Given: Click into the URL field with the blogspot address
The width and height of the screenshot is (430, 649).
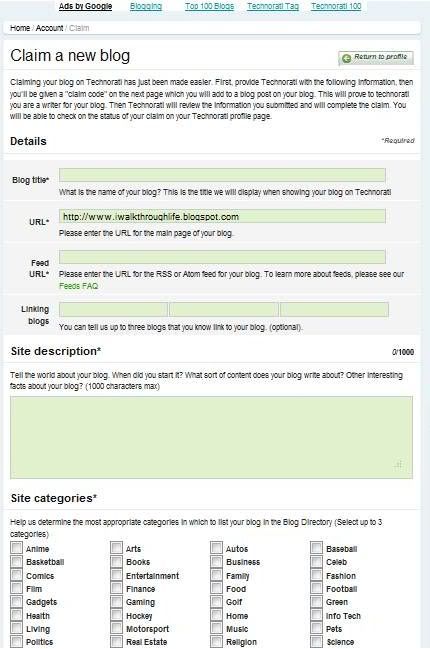Looking at the screenshot, I should 222,216.
